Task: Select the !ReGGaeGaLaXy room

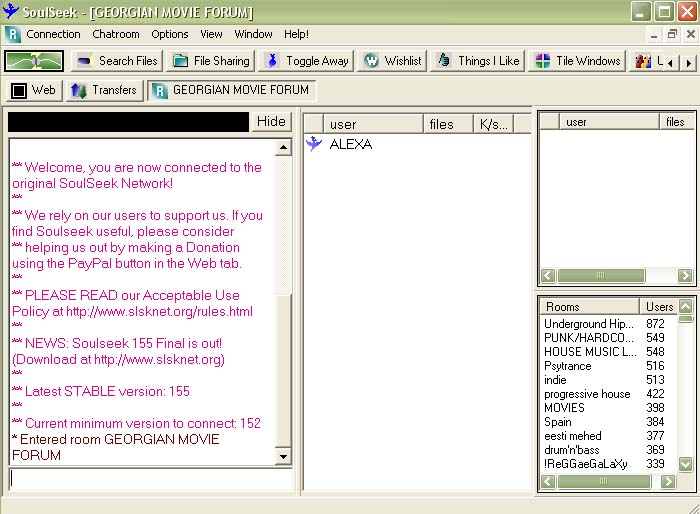Action: click(586, 464)
